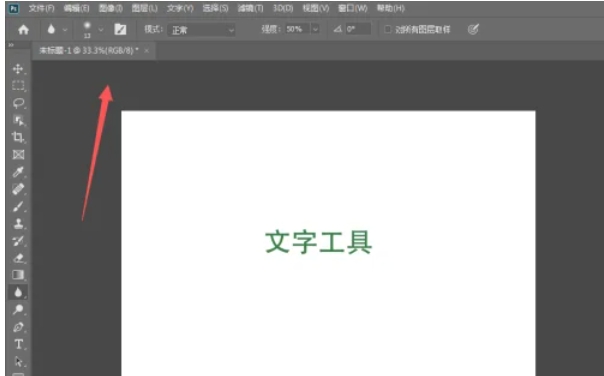Open the 文件(F) menu
604x376 pixels.
(42, 8)
